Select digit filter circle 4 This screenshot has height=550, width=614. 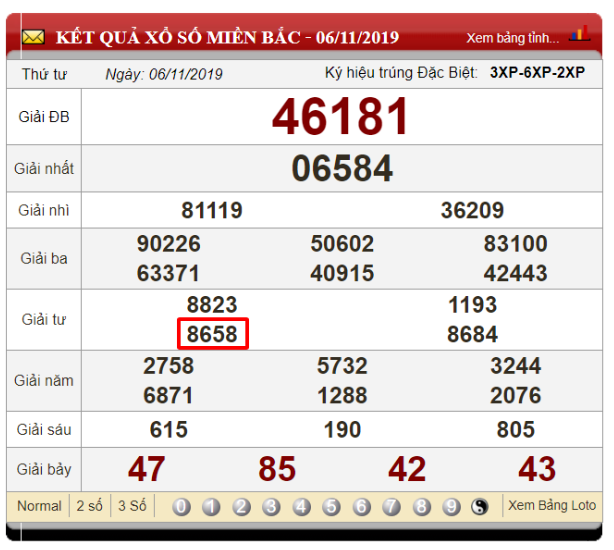pos(301,507)
